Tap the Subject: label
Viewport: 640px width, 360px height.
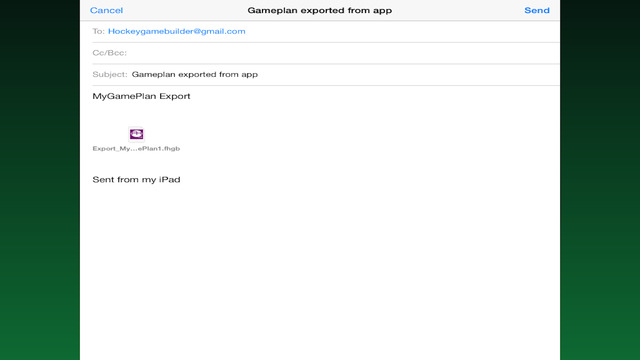[110, 74]
